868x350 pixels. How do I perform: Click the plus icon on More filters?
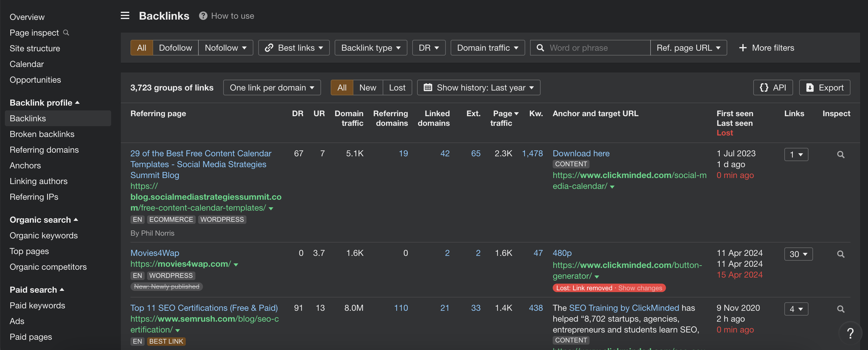[743, 47]
